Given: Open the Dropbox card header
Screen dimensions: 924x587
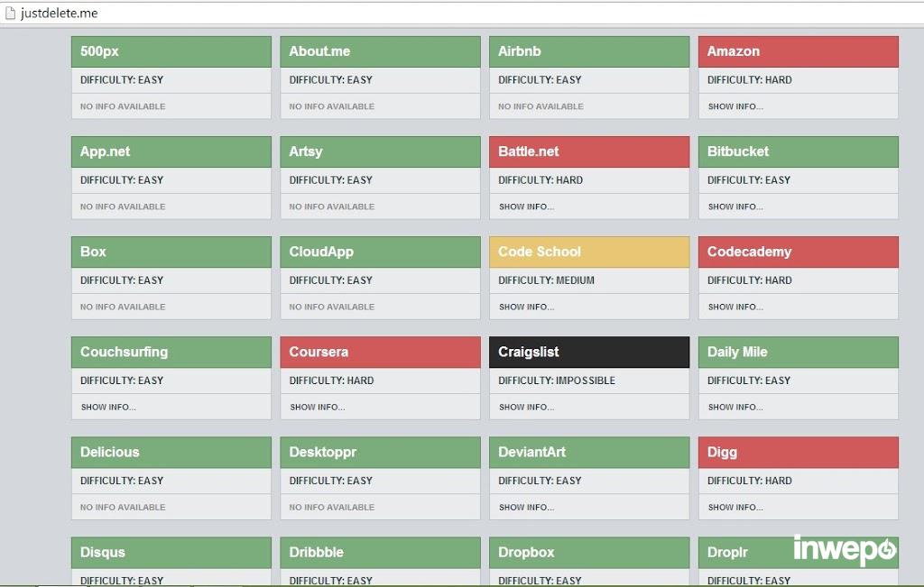Looking at the screenshot, I should (589, 552).
